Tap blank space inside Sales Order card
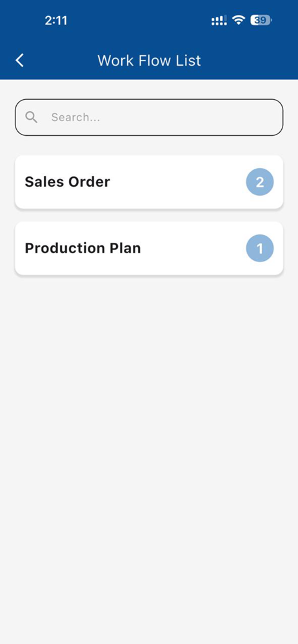The width and height of the screenshot is (298, 644). [177, 182]
